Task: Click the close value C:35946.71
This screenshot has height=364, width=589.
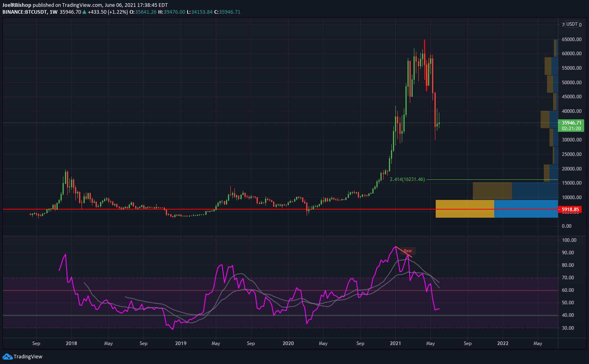Action: pos(227,12)
